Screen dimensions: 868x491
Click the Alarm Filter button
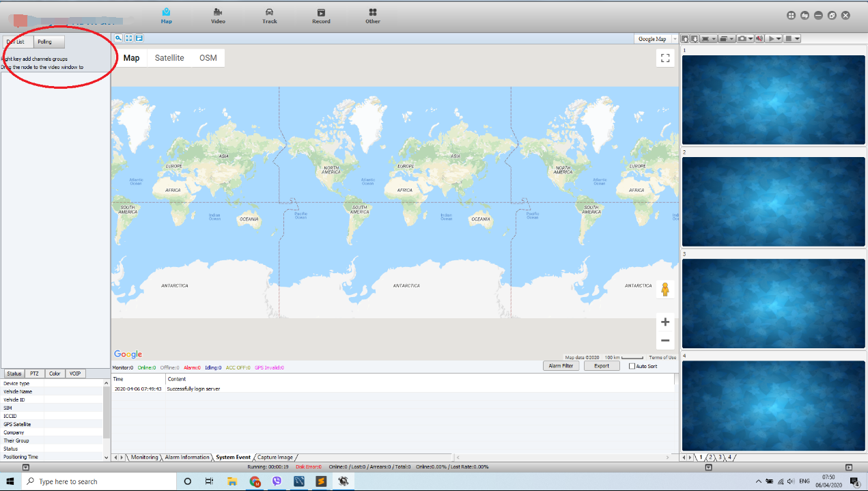click(x=561, y=366)
